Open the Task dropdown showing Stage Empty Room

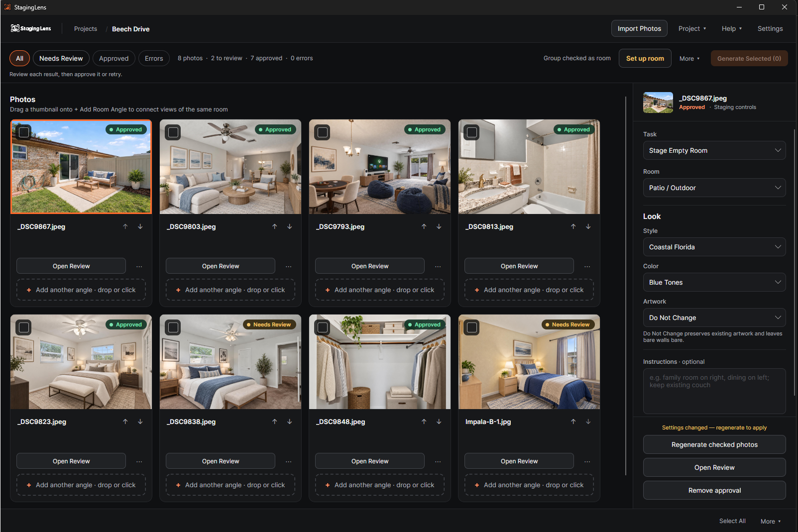pyautogui.click(x=714, y=150)
